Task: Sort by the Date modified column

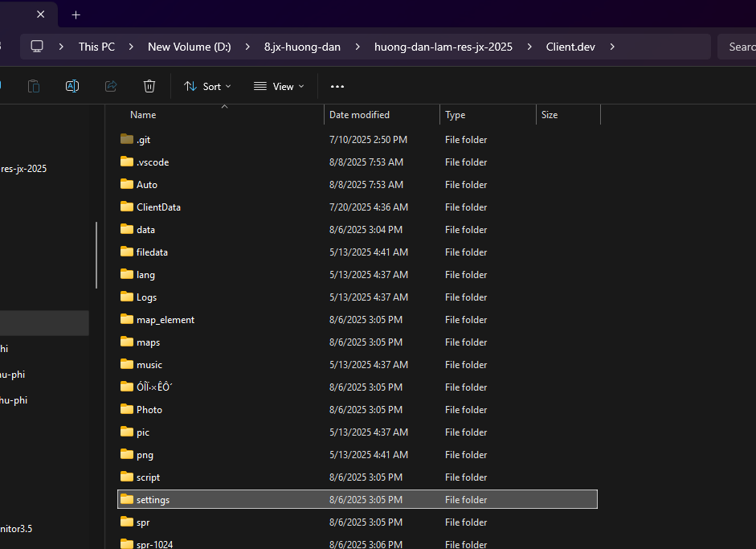Action: coord(359,115)
